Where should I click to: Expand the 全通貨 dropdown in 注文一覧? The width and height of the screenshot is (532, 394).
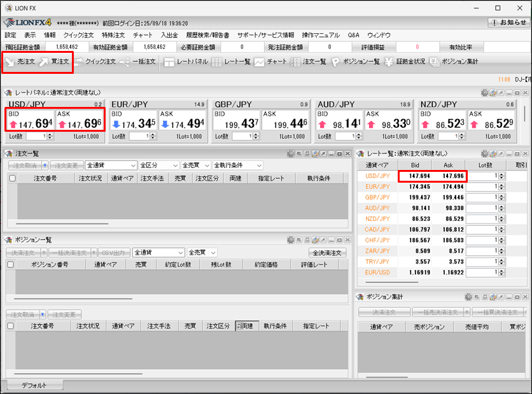pos(110,165)
